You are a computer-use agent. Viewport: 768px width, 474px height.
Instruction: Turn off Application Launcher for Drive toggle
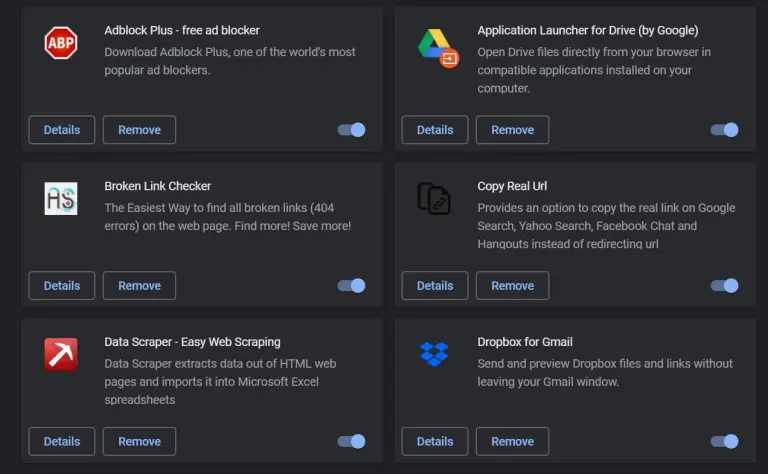coord(724,130)
